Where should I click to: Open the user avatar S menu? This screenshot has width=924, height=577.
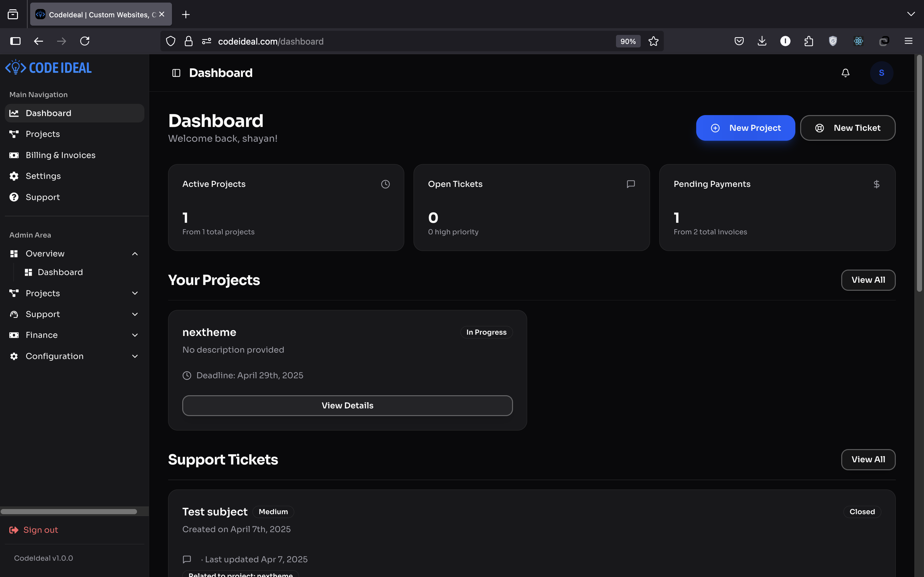pyautogui.click(x=881, y=73)
